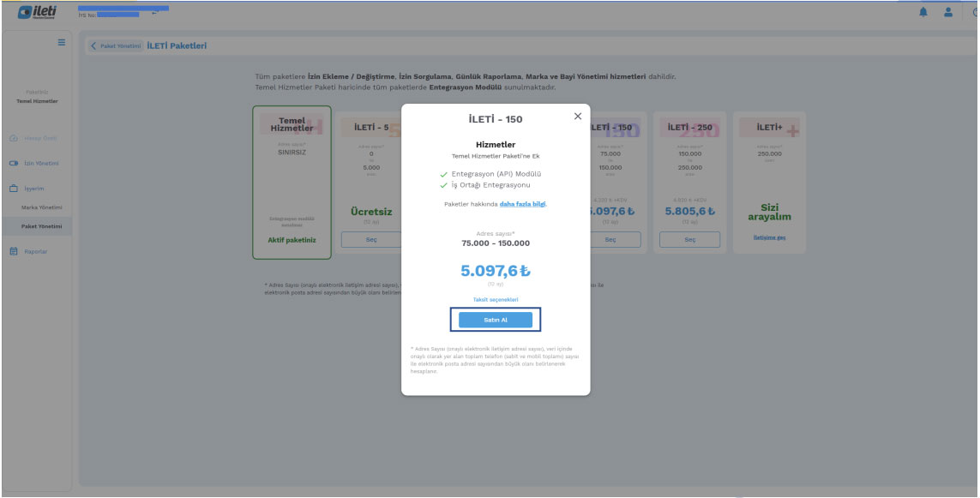Screen dimensions: 980x498
Task: Click the 'İLETİ Paketleri' page heading
Action: click(177, 45)
